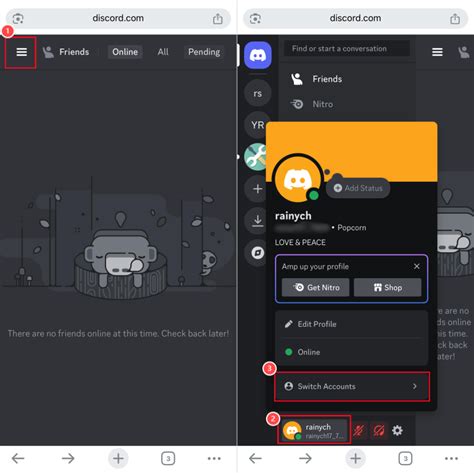Open Friends in sidebar list

pyautogui.click(x=347, y=79)
